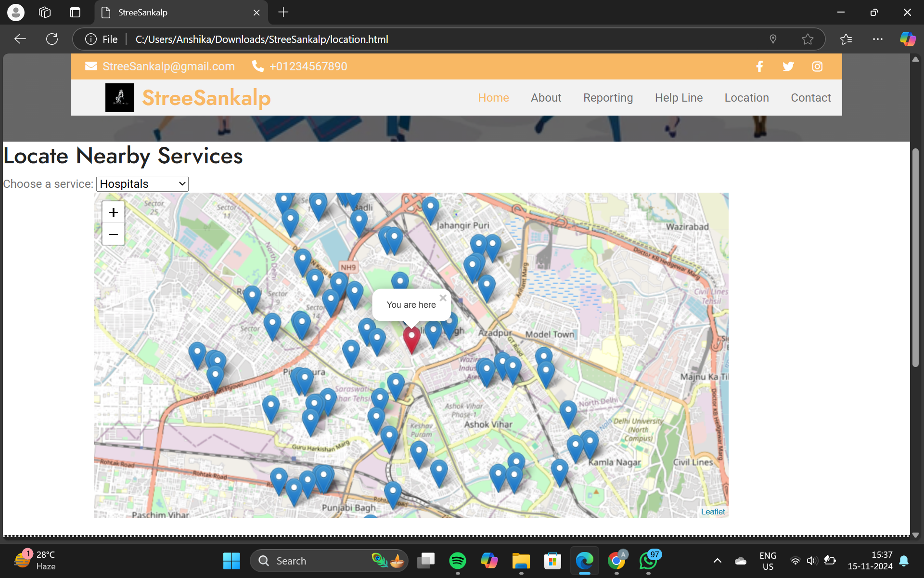Click the StreeSankalp logo image

coord(120,98)
